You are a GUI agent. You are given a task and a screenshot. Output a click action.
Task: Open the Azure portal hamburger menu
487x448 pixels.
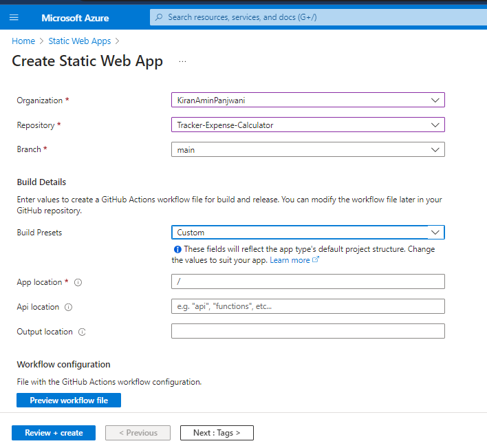tap(14, 18)
